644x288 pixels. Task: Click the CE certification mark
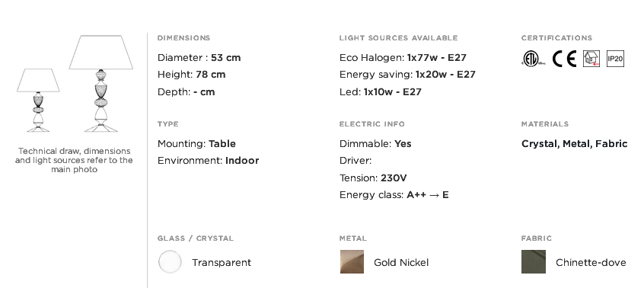564,59
